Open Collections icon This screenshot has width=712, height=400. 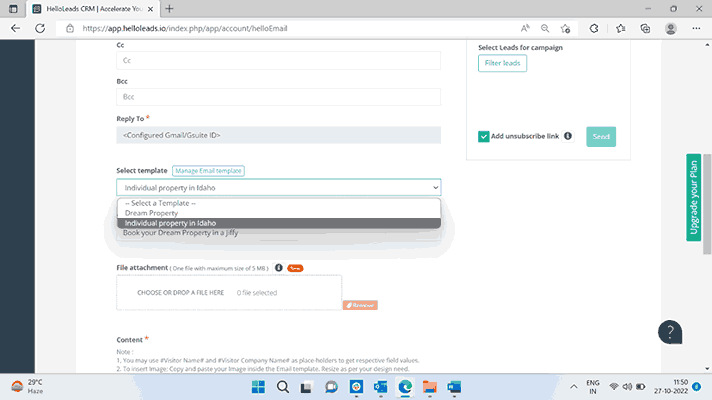(645, 28)
